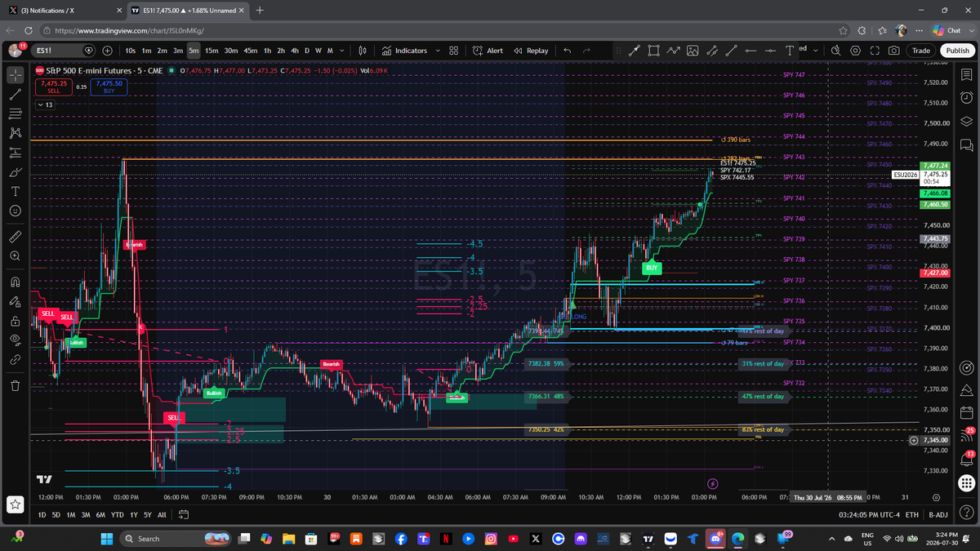Hide all drawings with the eye icon
Viewport: 980px width, 551px height.
15,340
